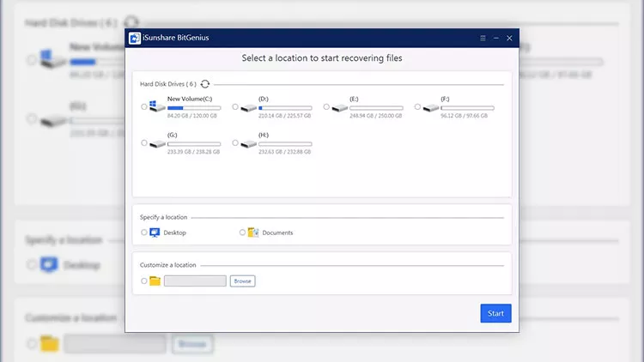The width and height of the screenshot is (644, 362).
Task: Click the Browse button
Action: pos(242,281)
